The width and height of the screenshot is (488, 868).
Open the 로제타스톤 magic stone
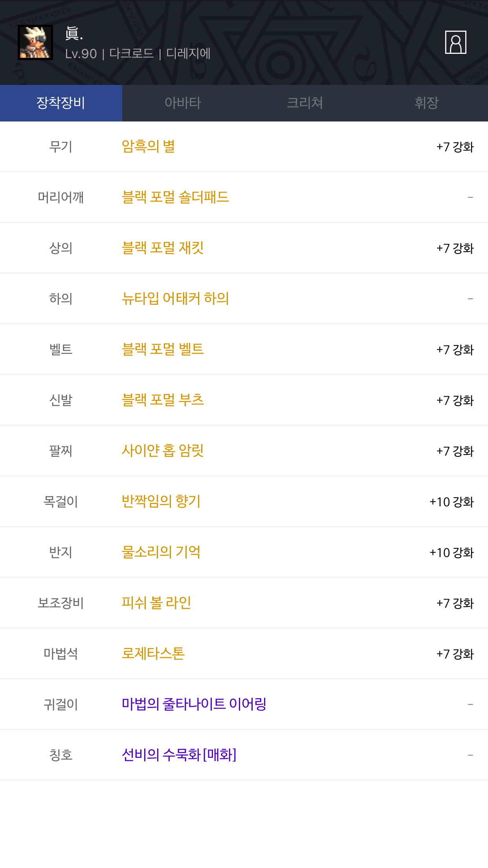pyautogui.click(x=153, y=653)
